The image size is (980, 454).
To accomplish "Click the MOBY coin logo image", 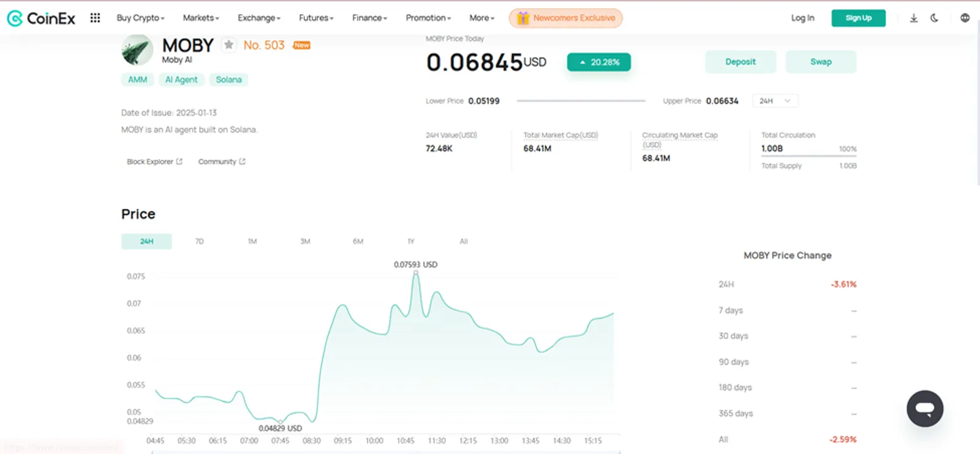I will (x=137, y=50).
